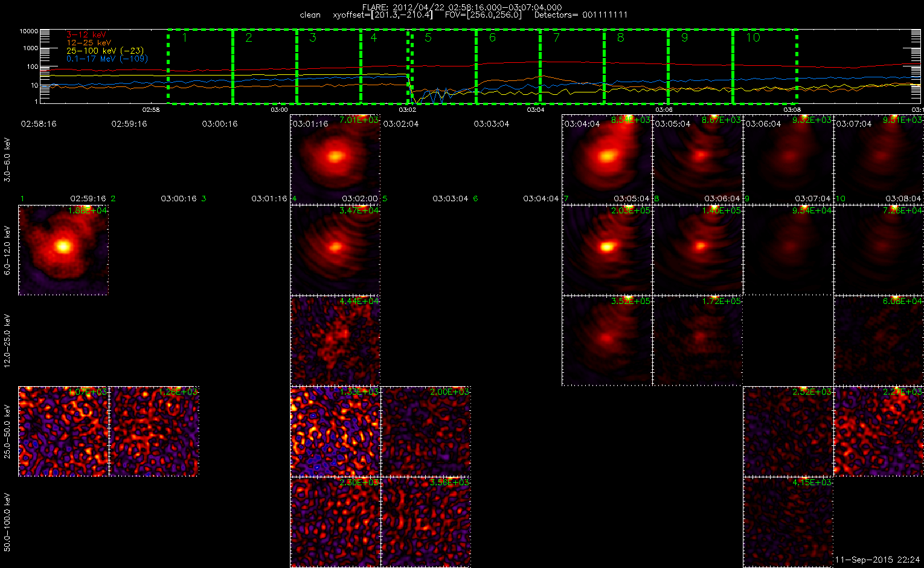Click the 03:00 tick label under light curve
Image resolution: width=924 pixels, height=568 pixels.
click(279, 110)
